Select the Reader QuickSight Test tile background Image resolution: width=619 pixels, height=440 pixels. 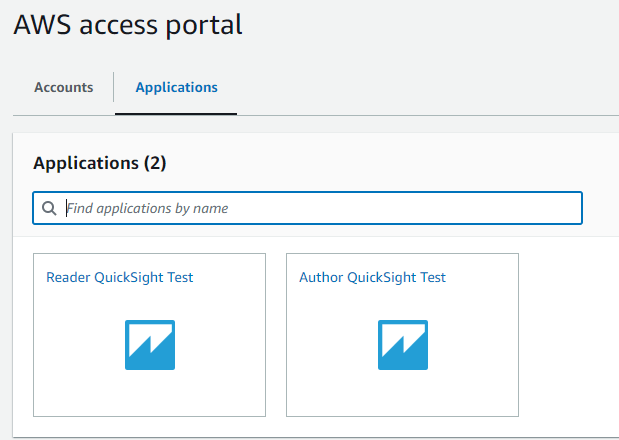pos(149,391)
